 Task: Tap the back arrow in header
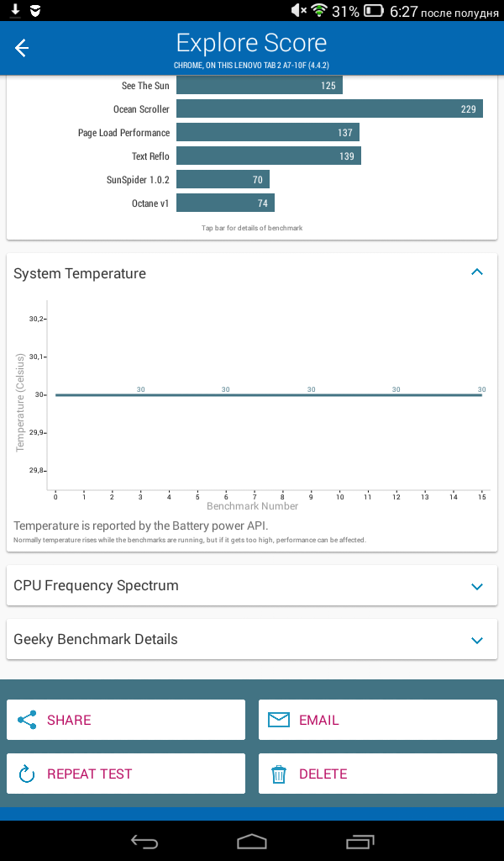click(x=21, y=48)
